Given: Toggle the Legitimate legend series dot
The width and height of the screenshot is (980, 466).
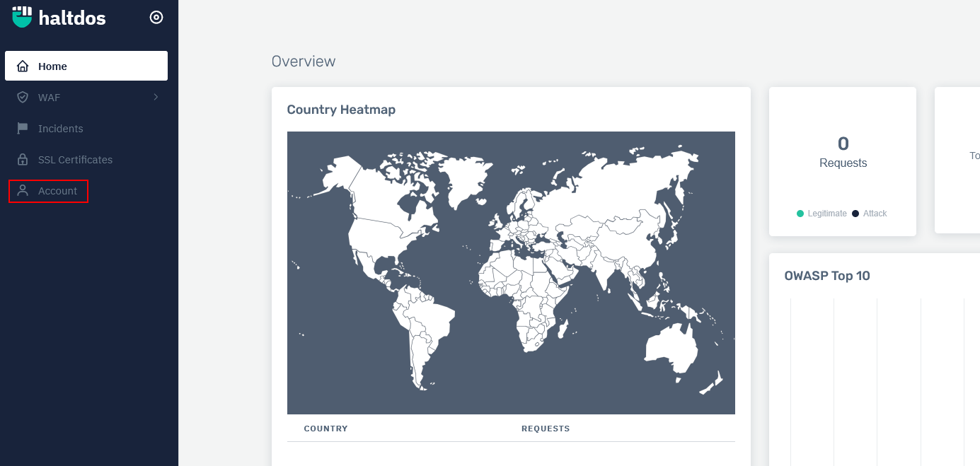Looking at the screenshot, I should point(800,214).
